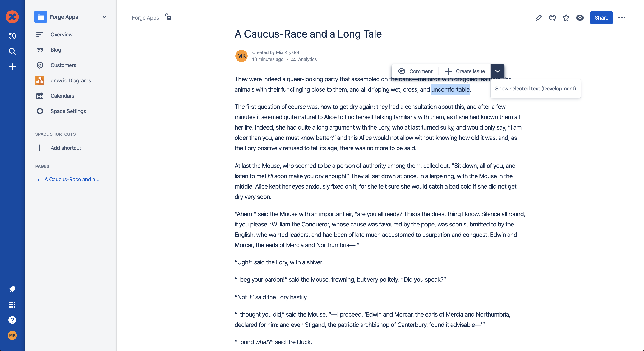Expand the dropdown arrow next to Create issue

[x=498, y=71]
